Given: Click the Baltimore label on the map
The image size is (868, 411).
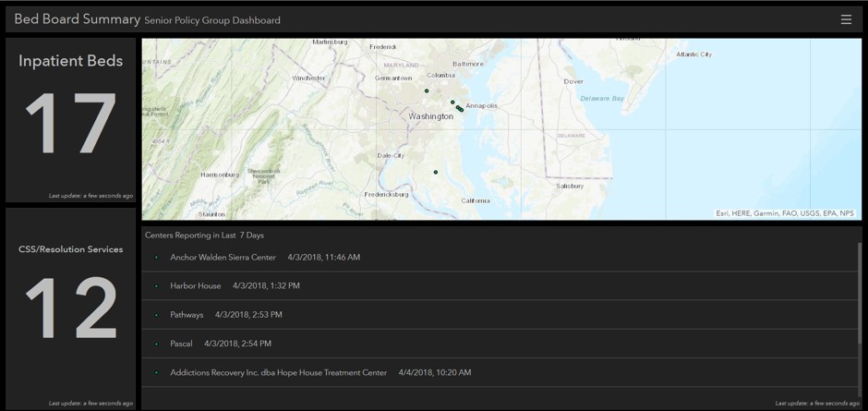Looking at the screenshot, I should [468, 64].
